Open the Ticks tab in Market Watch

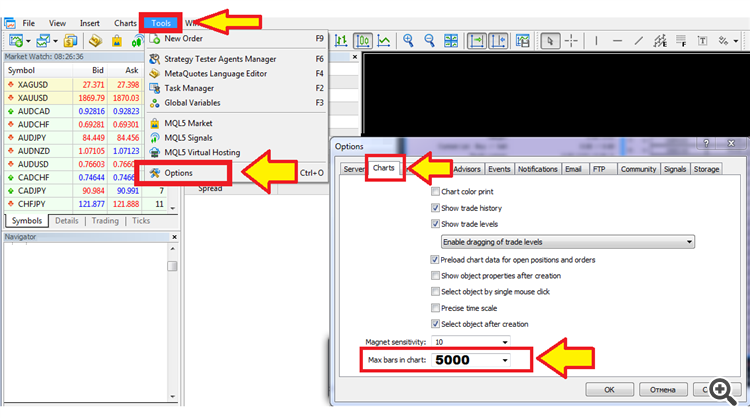coord(141,221)
